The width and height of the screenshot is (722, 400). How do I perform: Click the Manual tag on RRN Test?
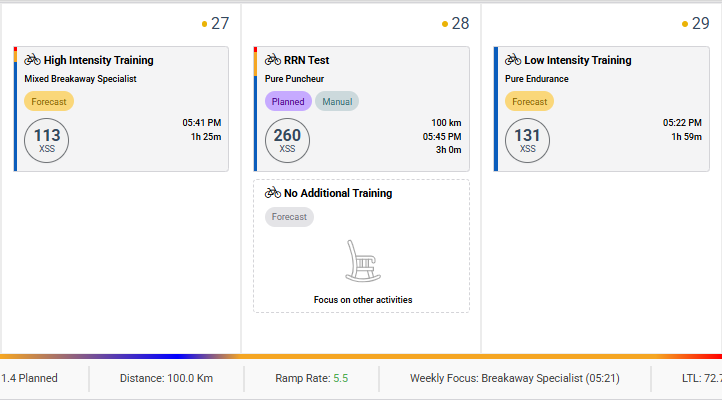[337, 101]
